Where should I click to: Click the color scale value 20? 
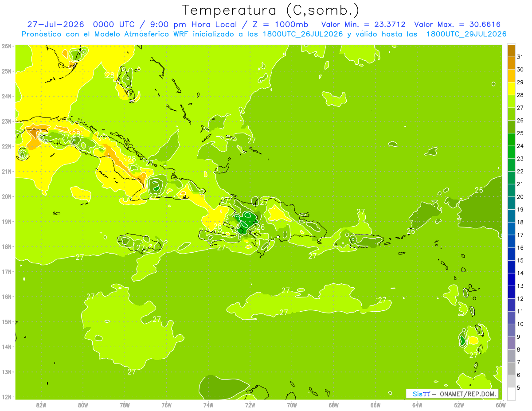[520, 197]
